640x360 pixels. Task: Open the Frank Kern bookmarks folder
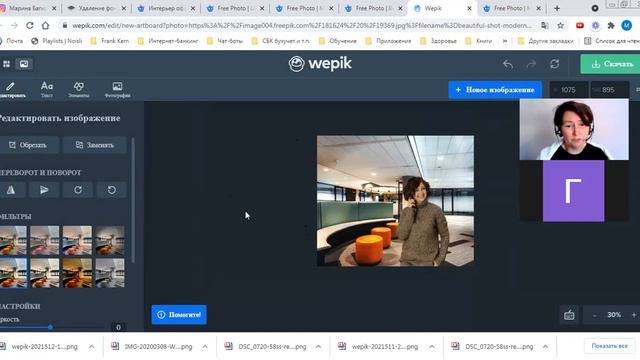click(x=110, y=41)
